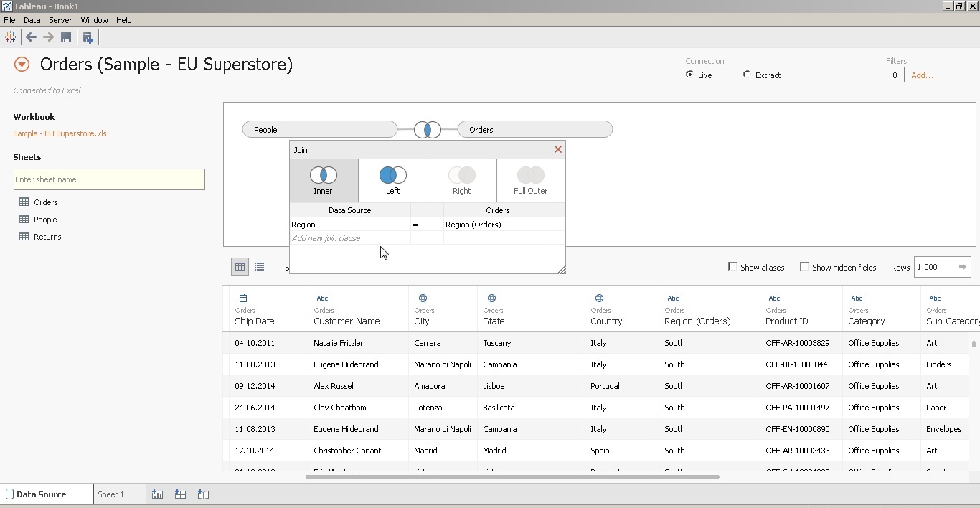
Task: Select the Right join type
Action: point(461,180)
